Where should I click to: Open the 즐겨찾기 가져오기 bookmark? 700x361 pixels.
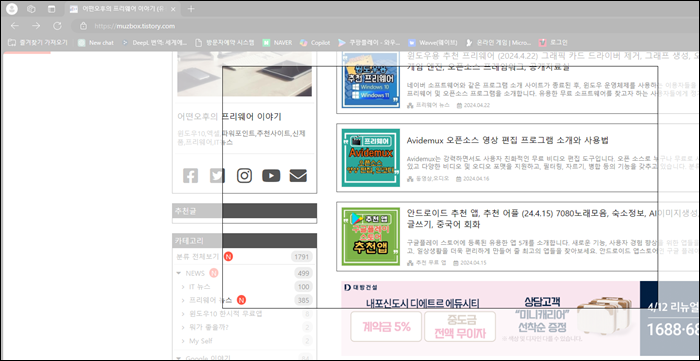[x=38, y=43]
